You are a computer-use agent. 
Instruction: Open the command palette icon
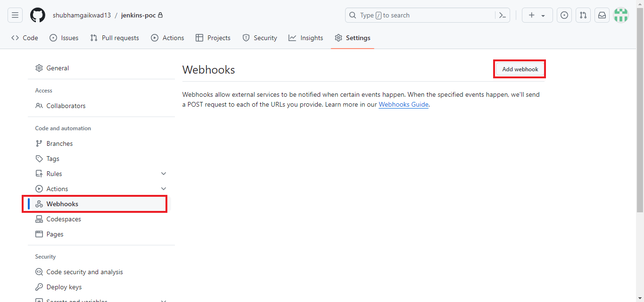click(x=503, y=15)
